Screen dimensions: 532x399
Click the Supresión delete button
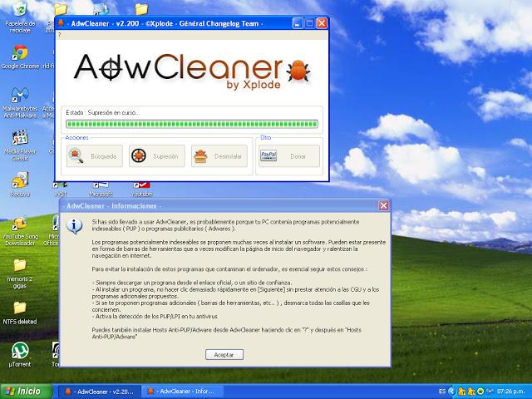tap(156, 155)
